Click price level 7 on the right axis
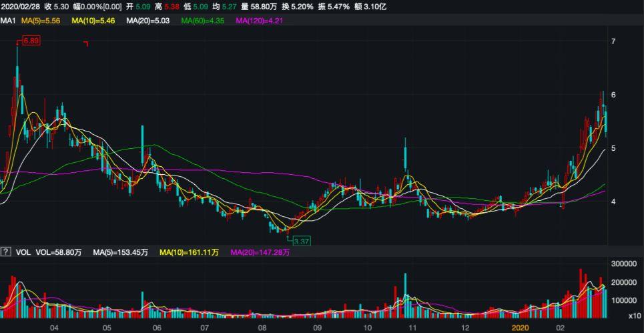 pyautogui.click(x=613, y=41)
